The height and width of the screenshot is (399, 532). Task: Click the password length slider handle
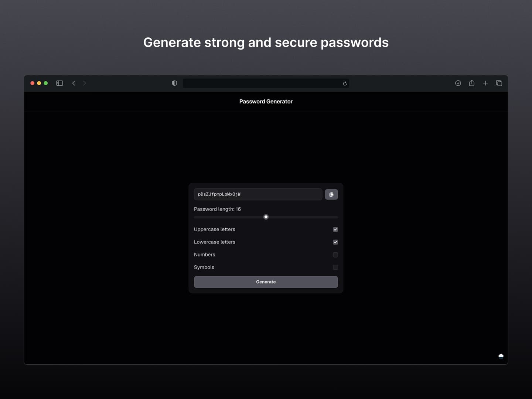pos(266,217)
